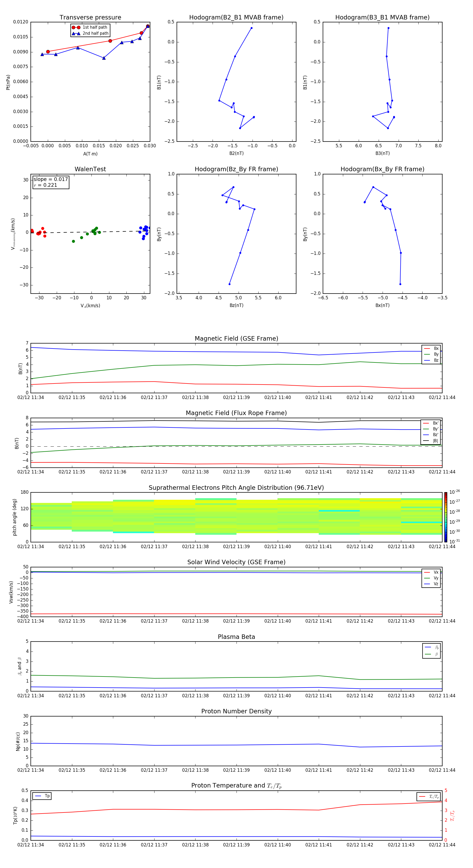Click the 'Bx(nT)' x-axis label

tap(382, 305)
